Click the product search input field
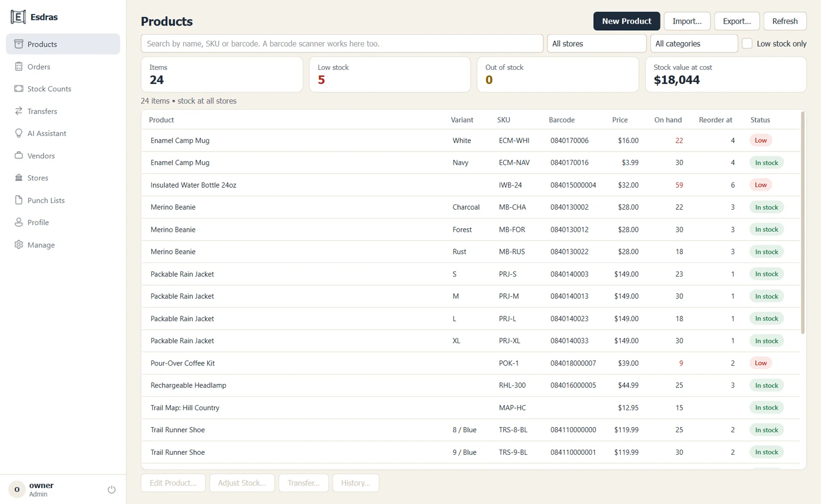 [x=342, y=44]
